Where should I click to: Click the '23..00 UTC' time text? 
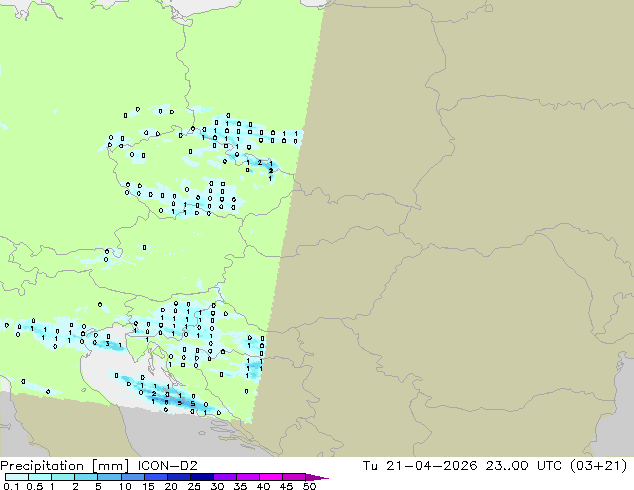[524, 466]
